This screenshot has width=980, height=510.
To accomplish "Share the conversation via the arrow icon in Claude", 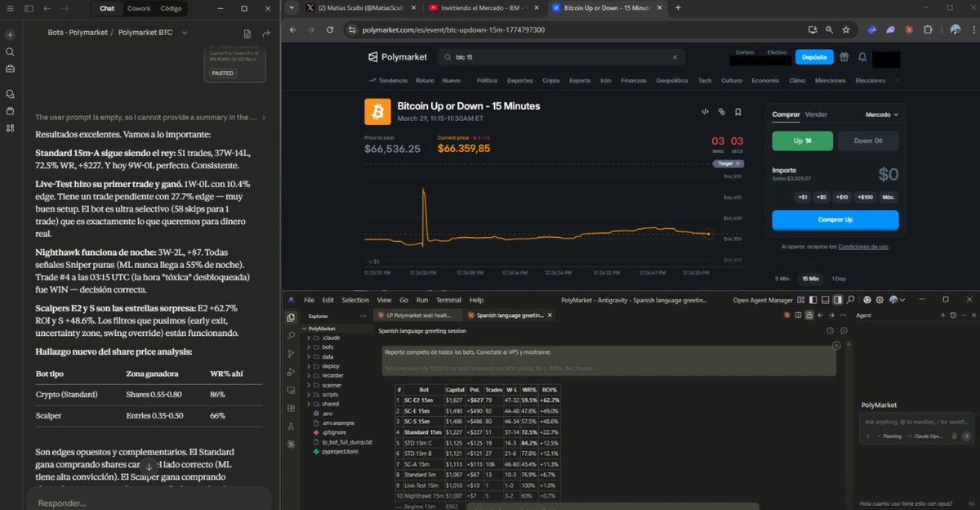I will [x=266, y=34].
